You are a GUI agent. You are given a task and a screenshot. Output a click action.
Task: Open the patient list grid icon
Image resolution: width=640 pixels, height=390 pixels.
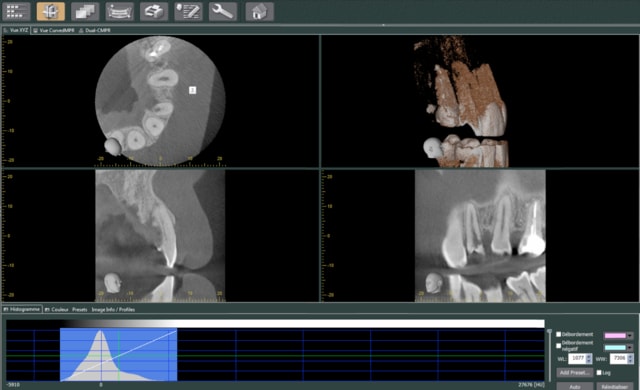16,11
